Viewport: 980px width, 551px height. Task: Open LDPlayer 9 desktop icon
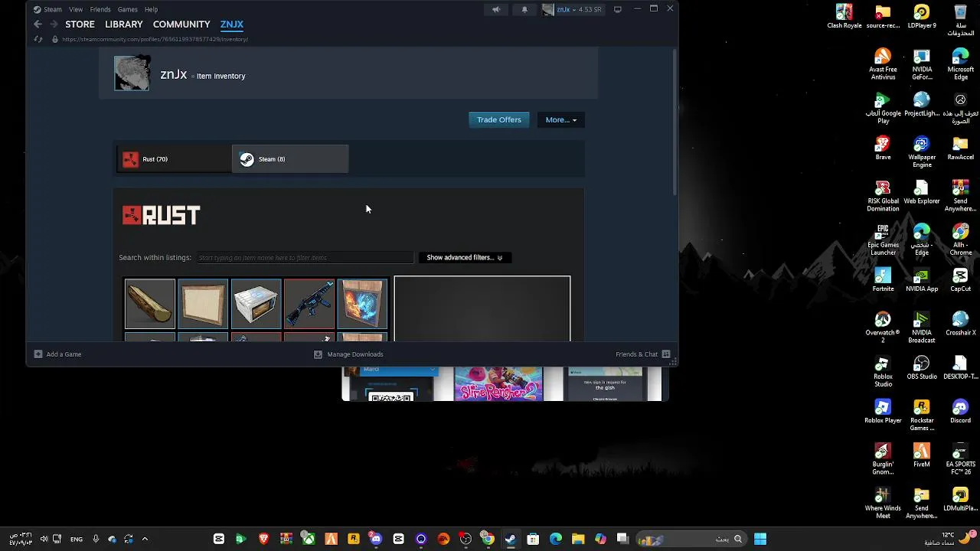coord(922,17)
